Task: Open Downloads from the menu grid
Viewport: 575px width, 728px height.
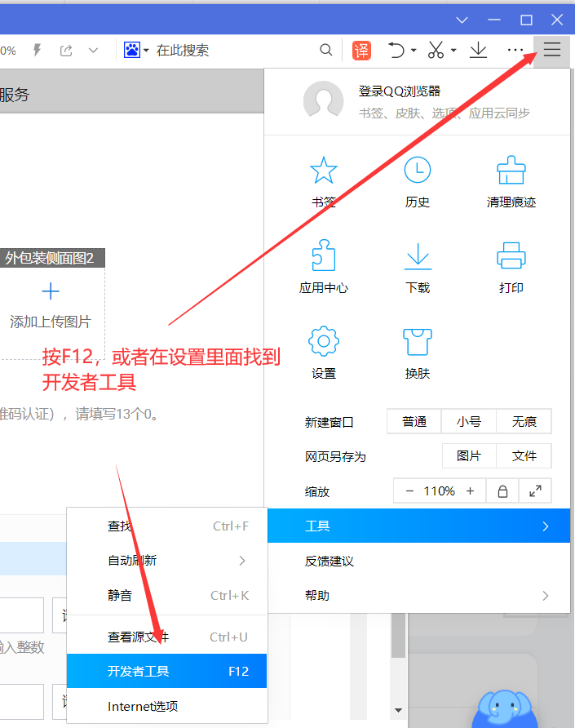Action: coord(418,257)
